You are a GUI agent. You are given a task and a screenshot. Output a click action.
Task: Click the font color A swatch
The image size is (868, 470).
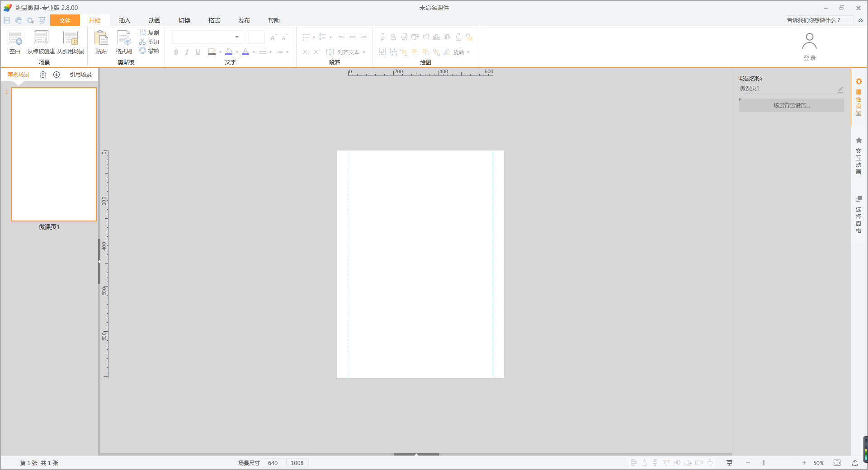[x=245, y=52]
